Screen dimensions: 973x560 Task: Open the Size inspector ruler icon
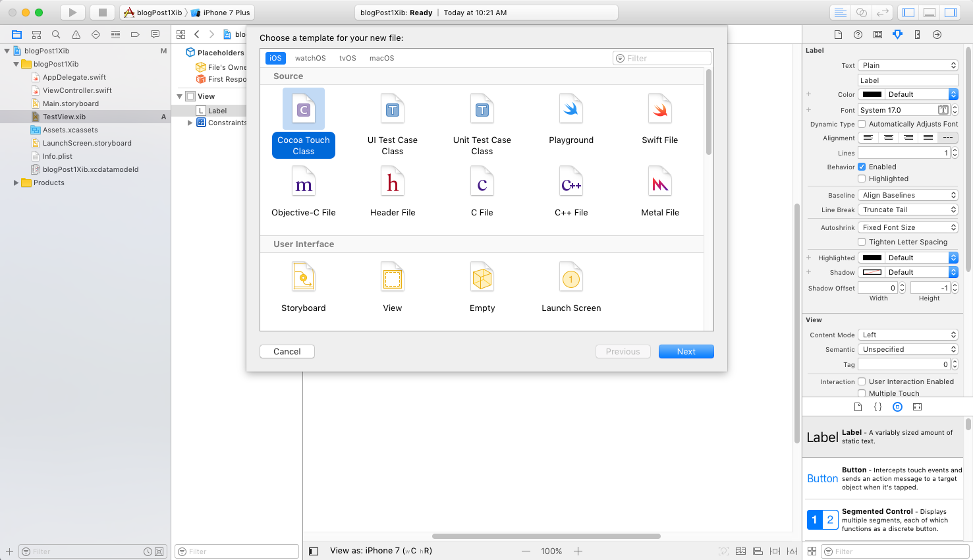pos(917,34)
